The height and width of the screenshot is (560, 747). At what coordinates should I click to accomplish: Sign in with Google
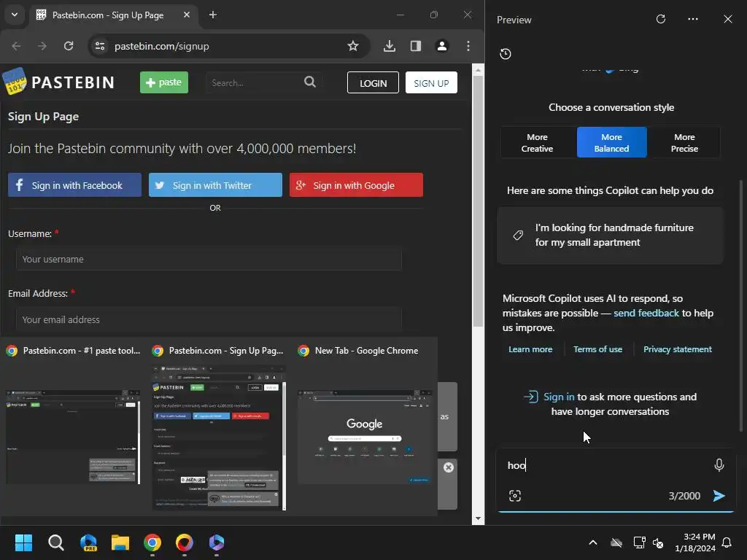pos(356,184)
